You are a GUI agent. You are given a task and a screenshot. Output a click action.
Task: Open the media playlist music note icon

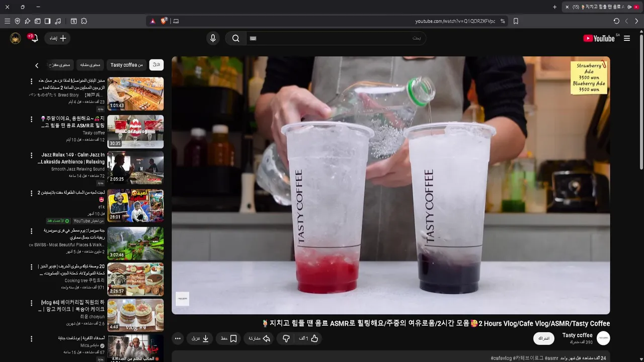[58, 21]
